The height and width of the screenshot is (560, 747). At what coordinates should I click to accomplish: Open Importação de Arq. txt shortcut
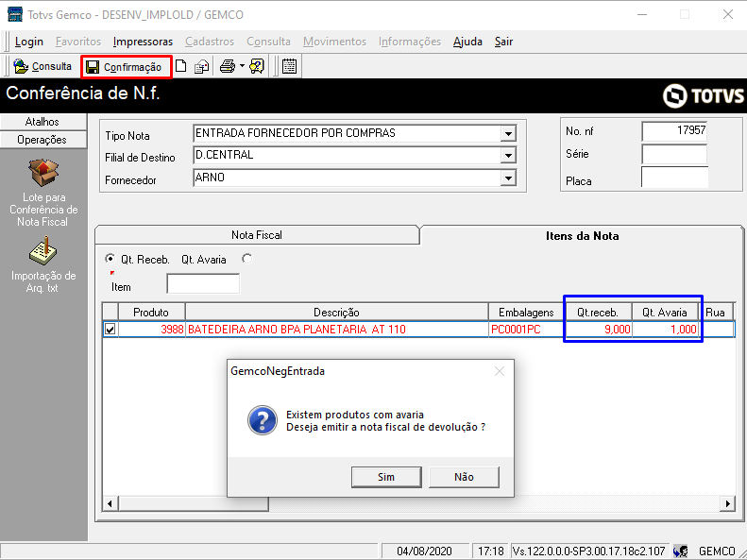[43, 265]
